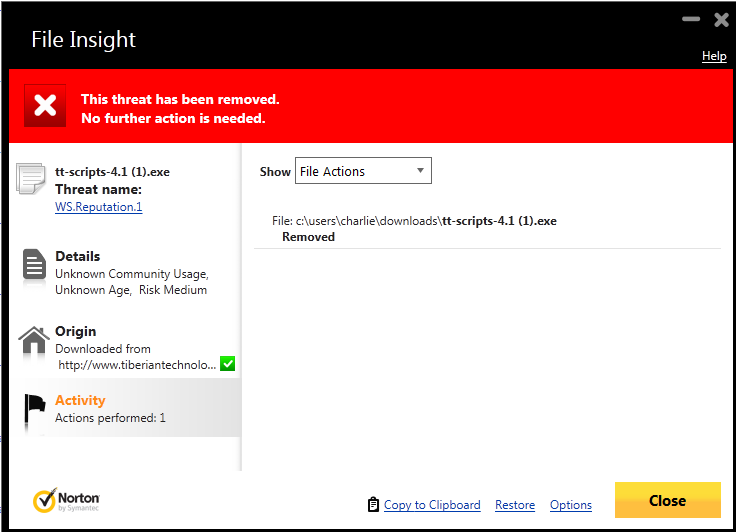
Task: Switch to the Origin section
Action: point(76,331)
